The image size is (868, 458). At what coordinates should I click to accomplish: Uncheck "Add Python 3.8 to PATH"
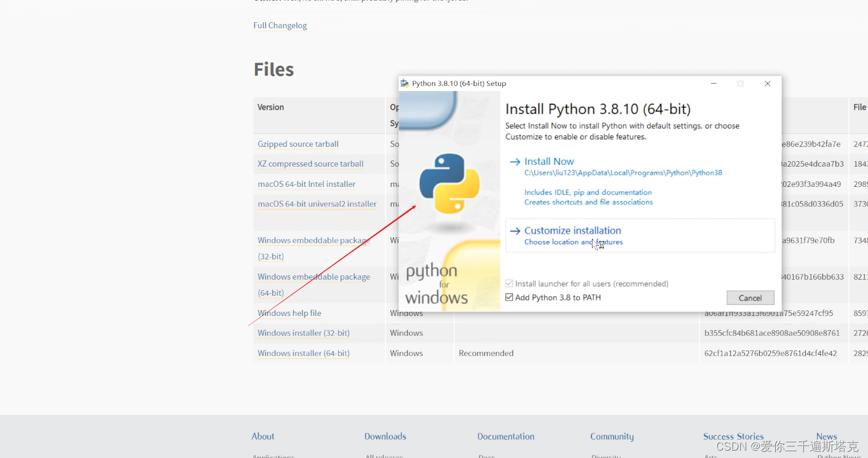tap(509, 297)
